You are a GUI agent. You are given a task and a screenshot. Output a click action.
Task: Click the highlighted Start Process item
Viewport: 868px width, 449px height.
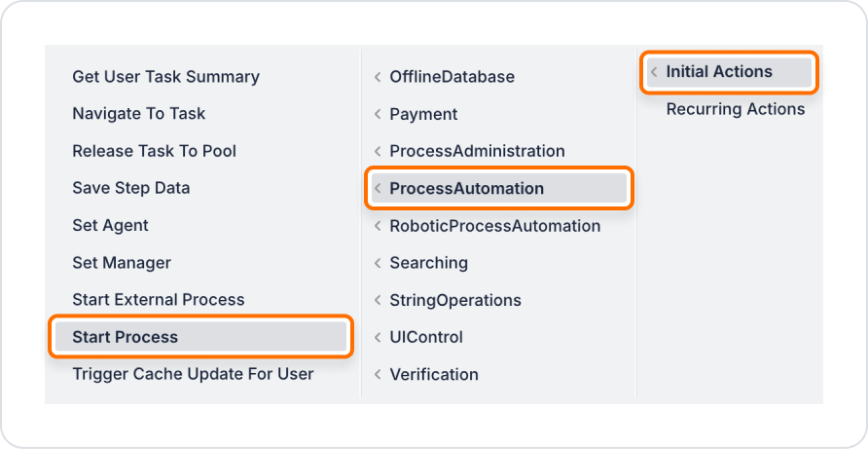[125, 337]
